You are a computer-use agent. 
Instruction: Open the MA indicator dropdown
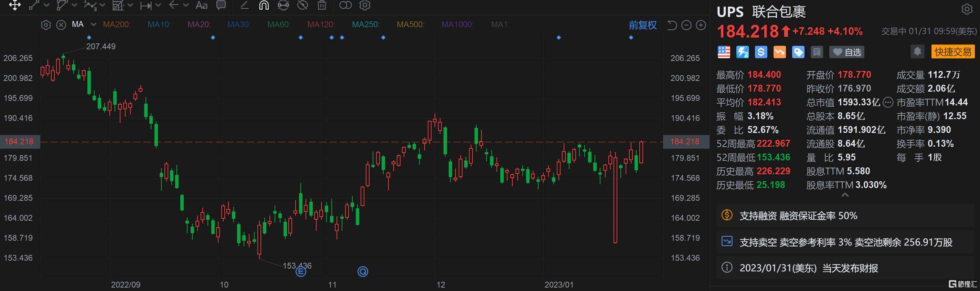[x=93, y=25]
